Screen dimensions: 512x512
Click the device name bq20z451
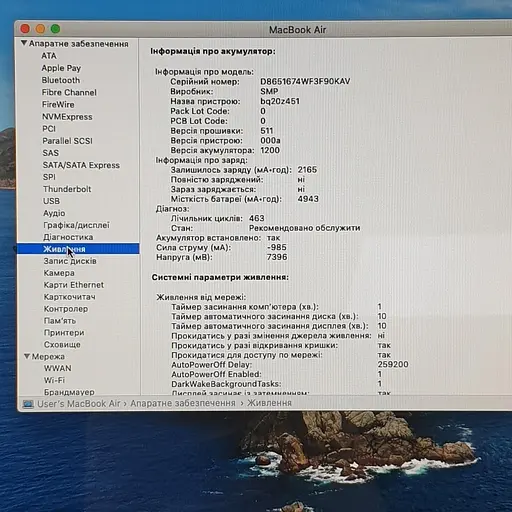click(x=280, y=101)
